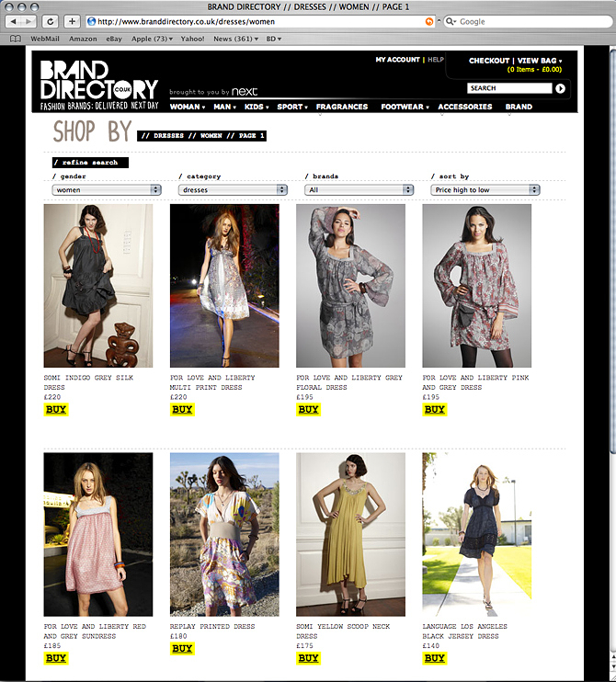The height and width of the screenshot is (682, 616).
Task: Open the bookmarks book icon
Action: click(x=16, y=39)
